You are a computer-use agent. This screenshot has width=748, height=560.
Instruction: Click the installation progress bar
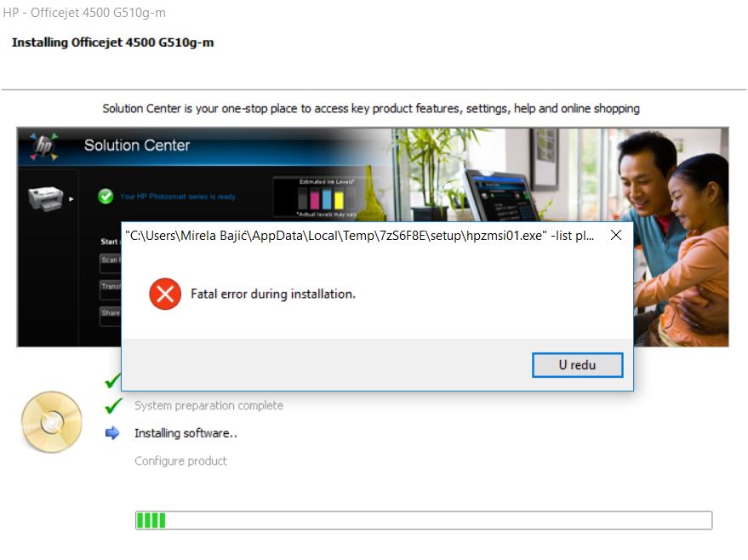[x=424, y=520]
